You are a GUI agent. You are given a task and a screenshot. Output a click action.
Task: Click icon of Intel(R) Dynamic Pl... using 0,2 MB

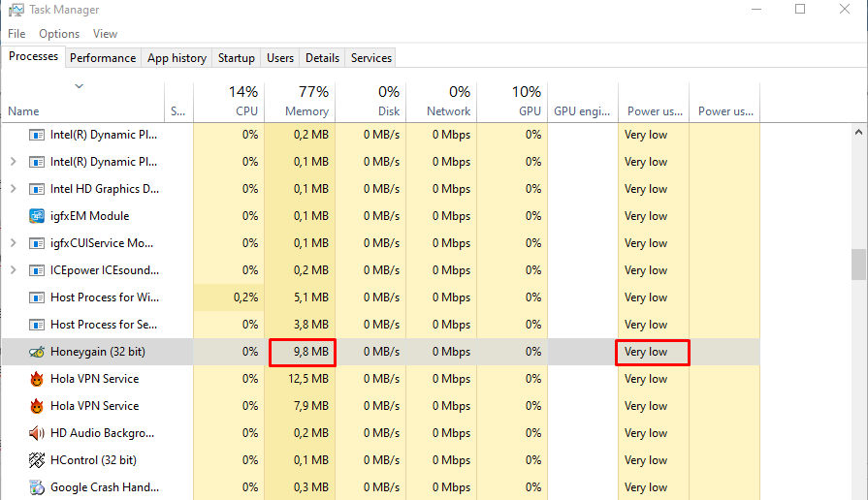[x=37, y=135]
